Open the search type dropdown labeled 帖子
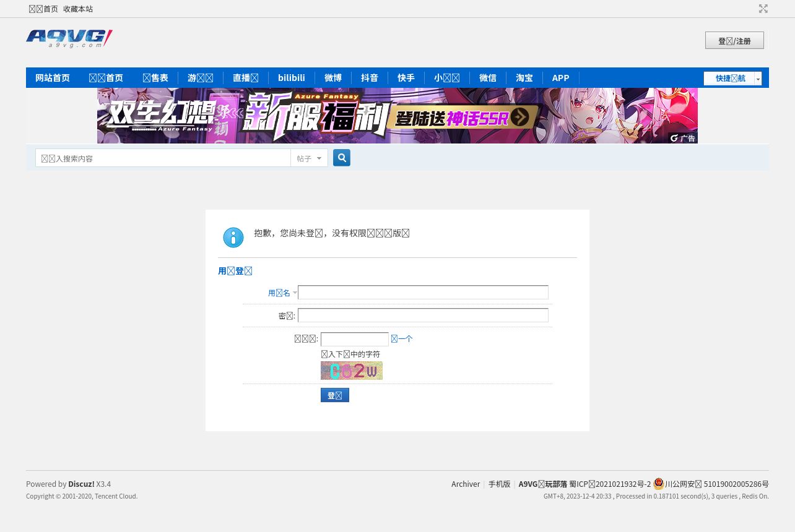The image size is (795, 532). coord(309,158)
